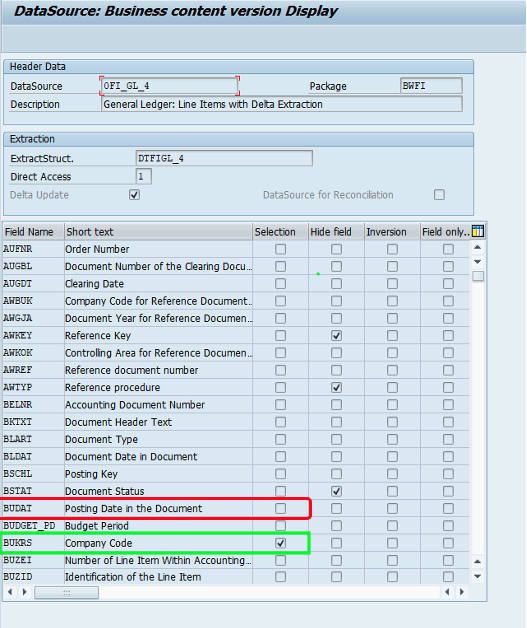Click the scroll up arrow at top of table

(477, 248)
